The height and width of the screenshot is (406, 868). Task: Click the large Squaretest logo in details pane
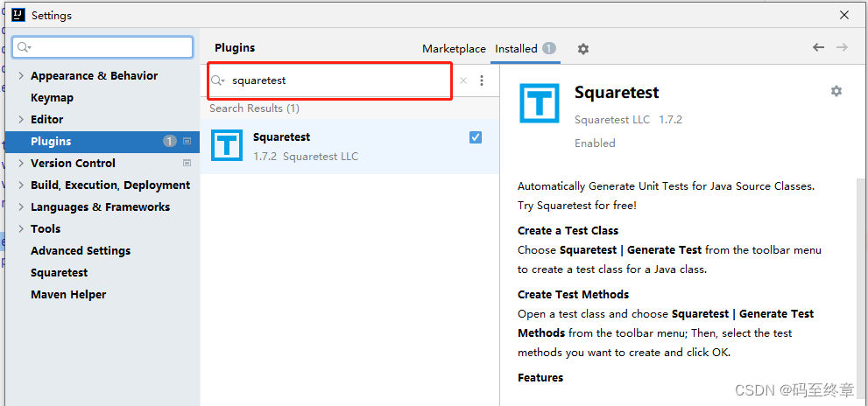(540, 103)
